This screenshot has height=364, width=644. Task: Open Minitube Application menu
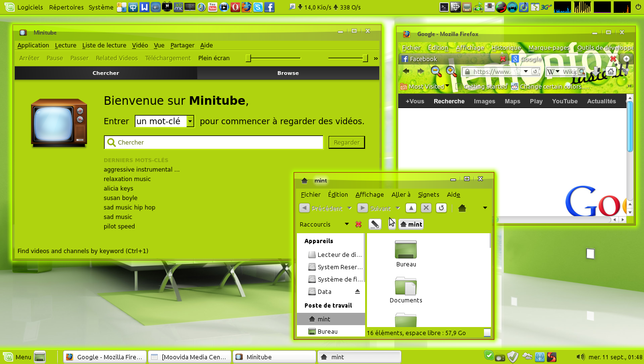33,45
